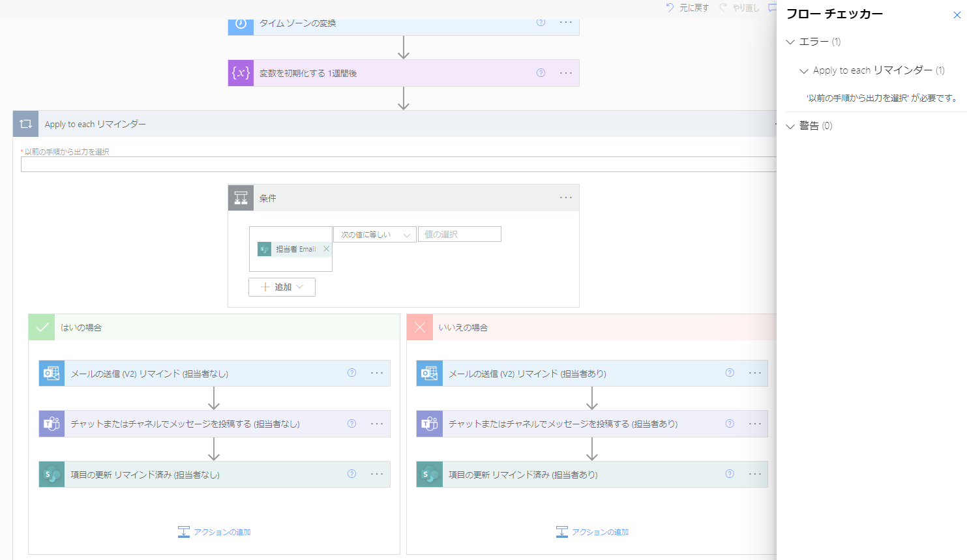Click the いいえの場合 branch header

click(x=591, y=327)
